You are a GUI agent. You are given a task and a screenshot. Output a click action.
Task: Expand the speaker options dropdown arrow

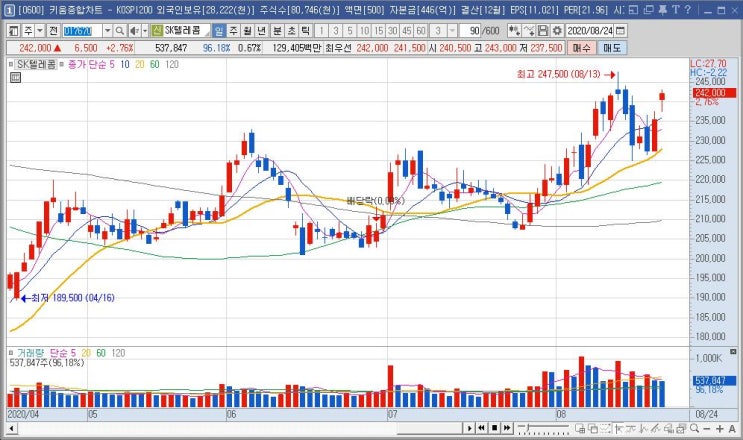click(x=145, y=31)
